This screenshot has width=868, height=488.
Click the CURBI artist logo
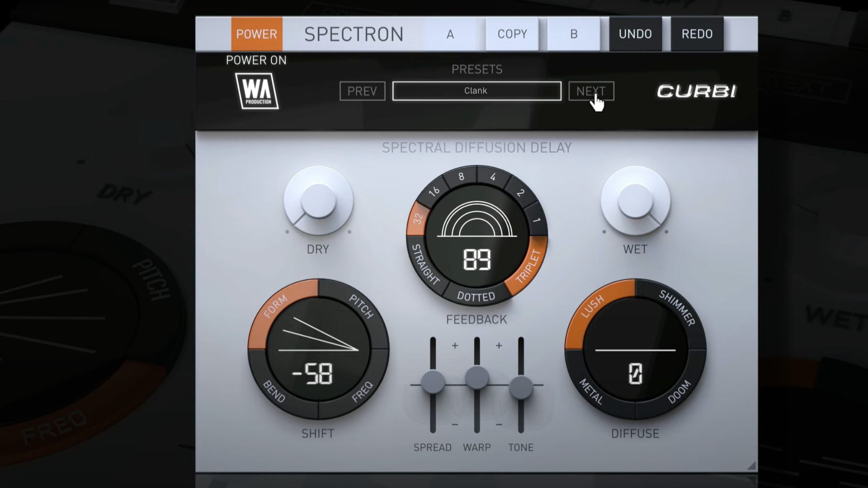(698, 90)
